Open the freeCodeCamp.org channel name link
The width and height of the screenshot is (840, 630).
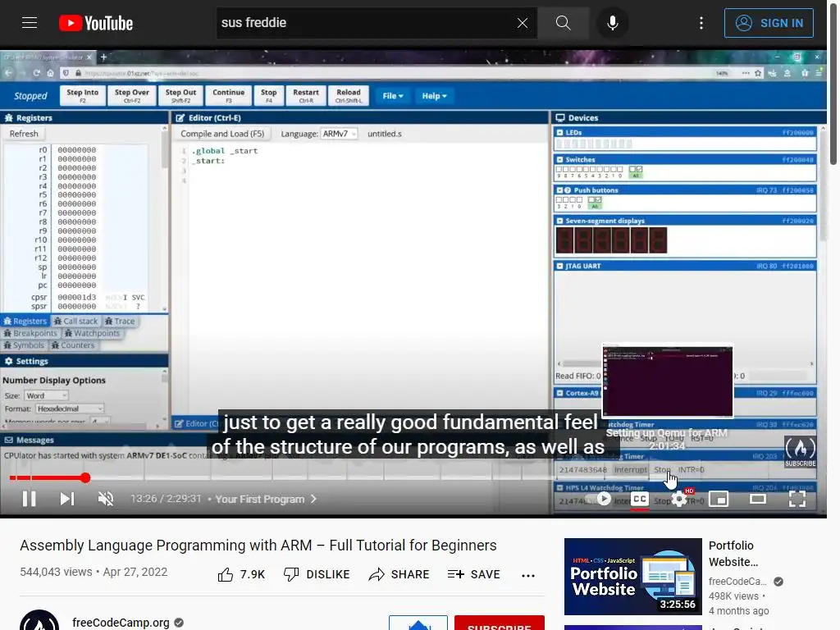pyautogui.click(x=121, y=623)
